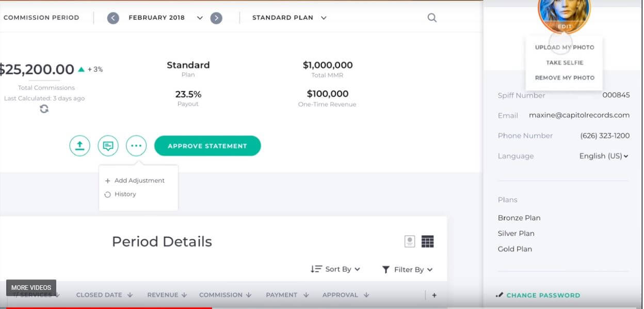Image resolution: width=644 pixels, height=309 pixels.
Task: Click the Approve Statement button
Action: (x=207, y=146)
